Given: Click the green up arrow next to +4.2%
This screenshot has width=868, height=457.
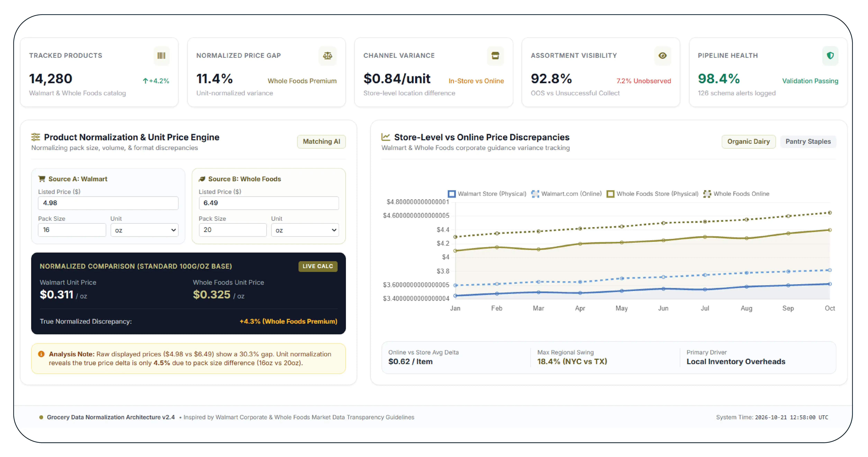Looking at the screenshot, I should point(145,81).
